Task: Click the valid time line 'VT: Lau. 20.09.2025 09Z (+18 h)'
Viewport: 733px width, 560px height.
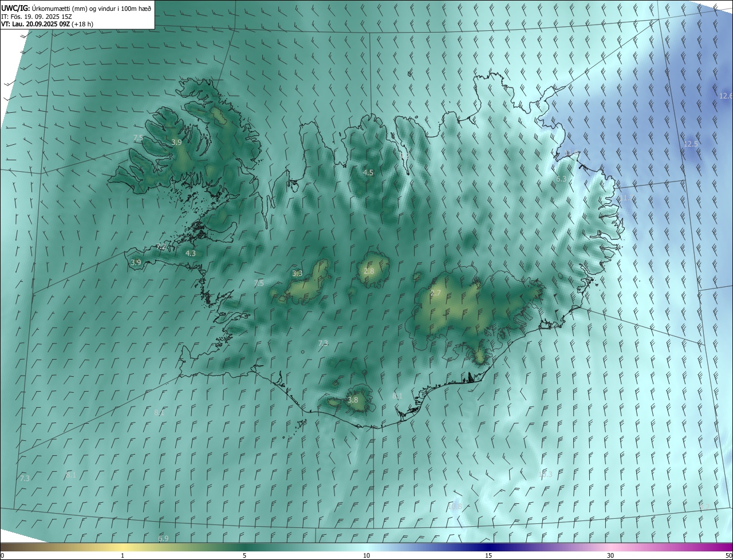Action: [47, 24]
